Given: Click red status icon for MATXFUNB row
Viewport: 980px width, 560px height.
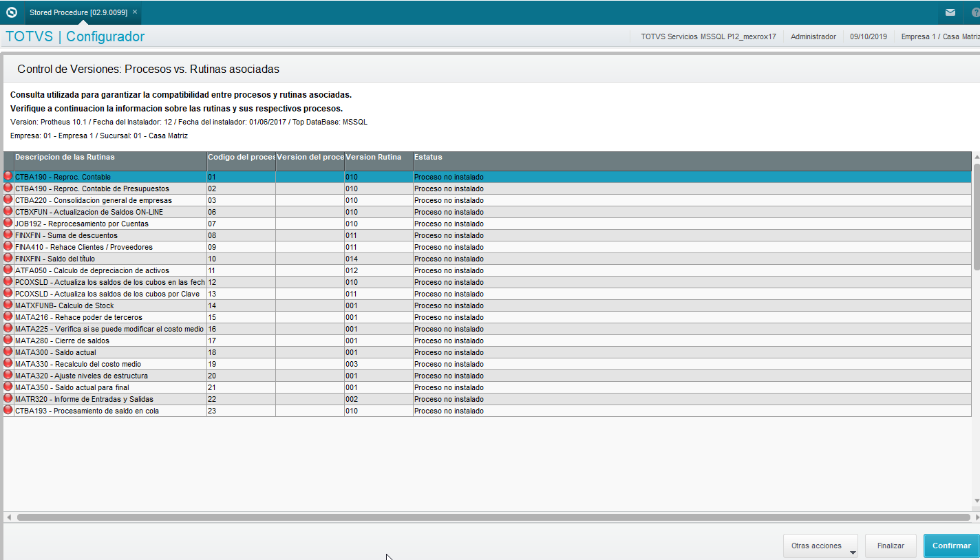Looking at the screenshot, I should [8, 305].
